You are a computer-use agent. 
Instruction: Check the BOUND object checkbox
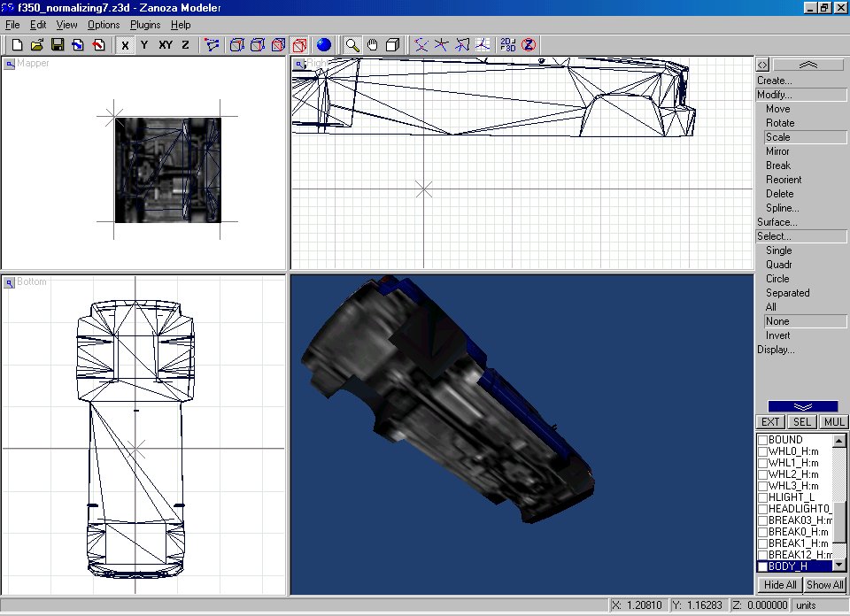[x=762, y=440]
